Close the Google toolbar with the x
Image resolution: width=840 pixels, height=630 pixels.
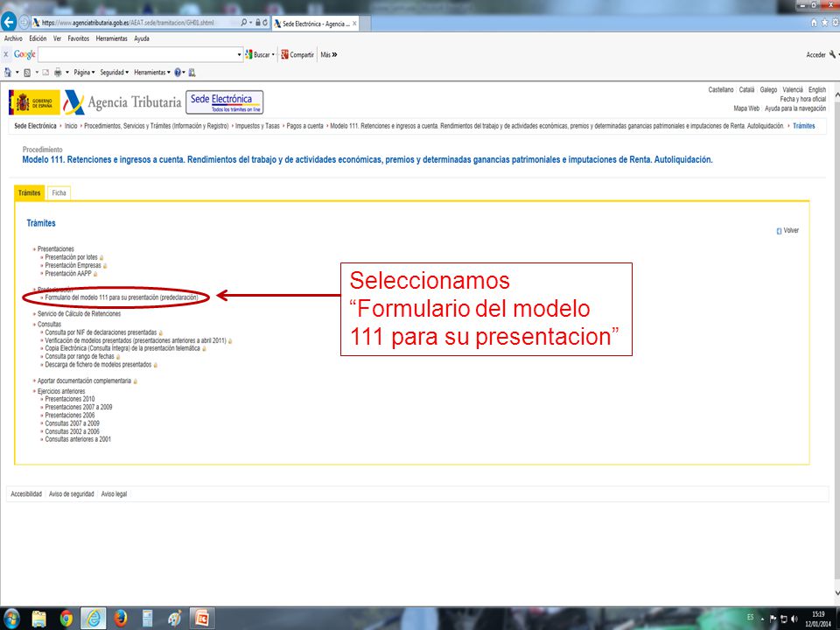pyautogui.click(x=6, y=54)
